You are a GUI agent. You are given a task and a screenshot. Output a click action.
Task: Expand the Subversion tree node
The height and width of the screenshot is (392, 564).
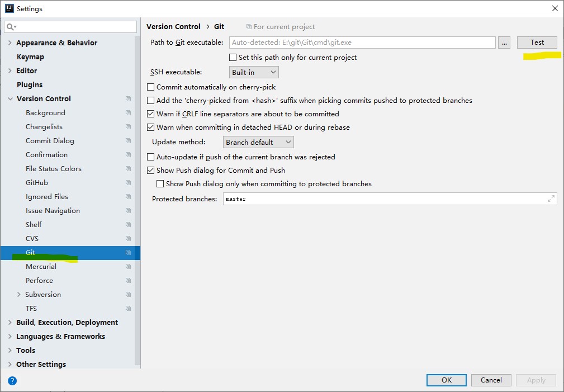(x=18, y=295)
